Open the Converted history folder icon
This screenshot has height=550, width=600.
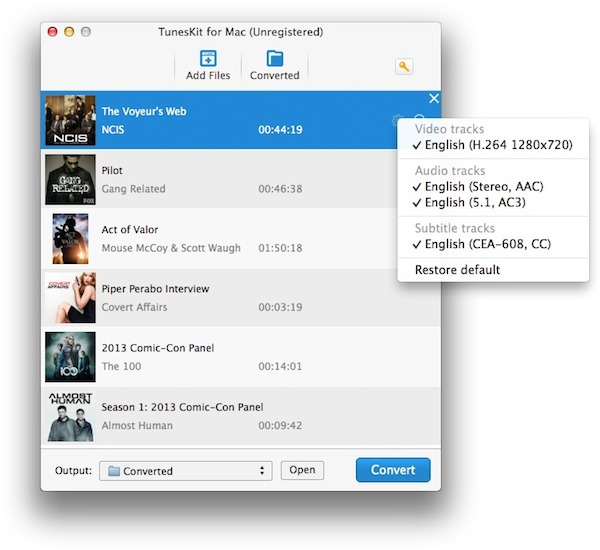tap(275, 59)
